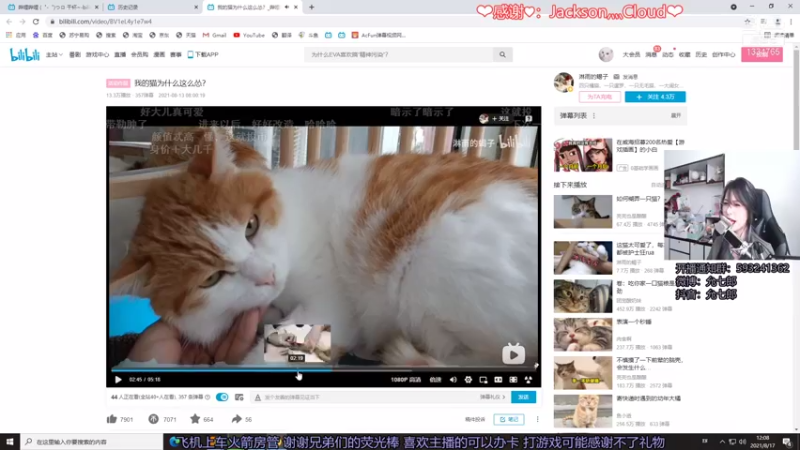Click the pink 投稿 upload button
The height and width of the screenshot is (450, 800).
coord(762,54)
